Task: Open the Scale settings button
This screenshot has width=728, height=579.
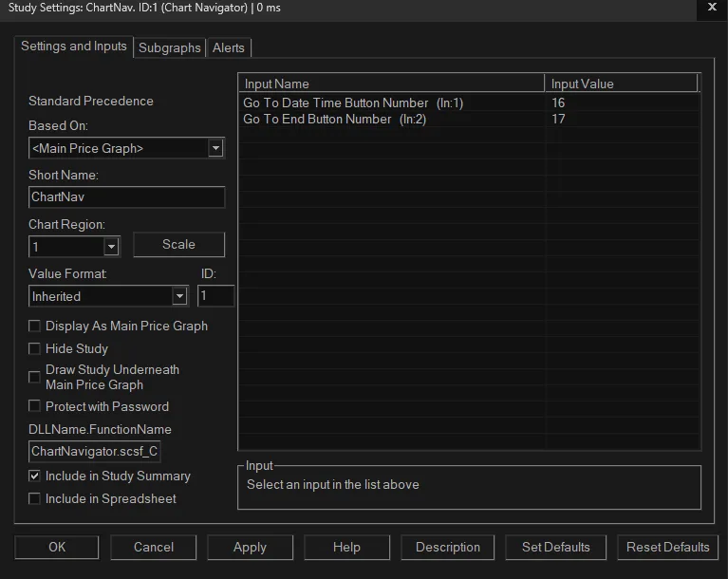Action: click(178, 244)
